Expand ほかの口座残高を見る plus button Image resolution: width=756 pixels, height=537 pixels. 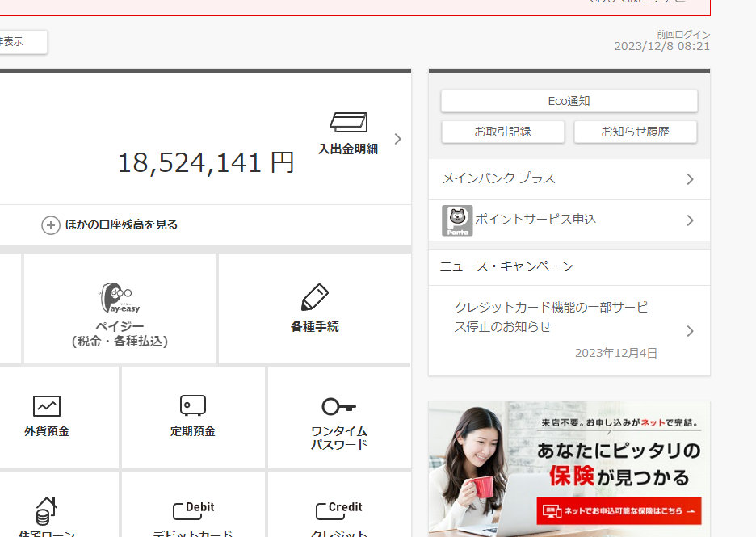51,225
